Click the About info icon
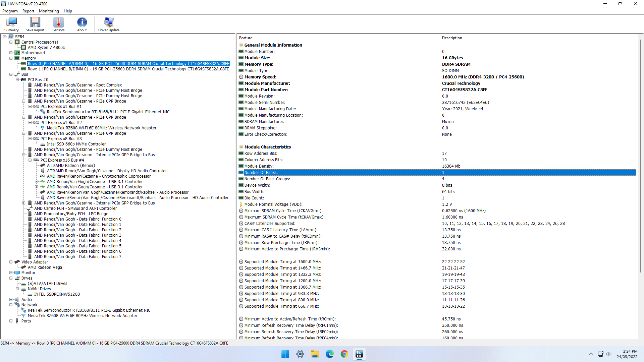This screenshot has width=644, height=362. point(82,24)
